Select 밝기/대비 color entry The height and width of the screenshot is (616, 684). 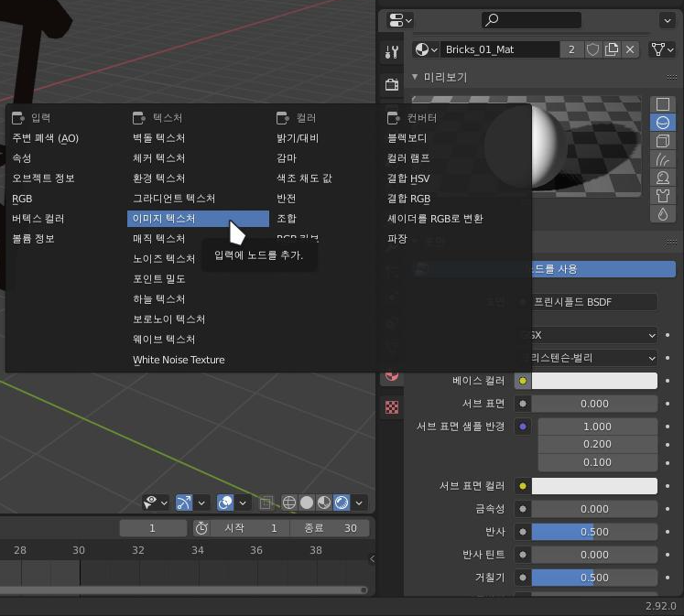coord(325,138)
